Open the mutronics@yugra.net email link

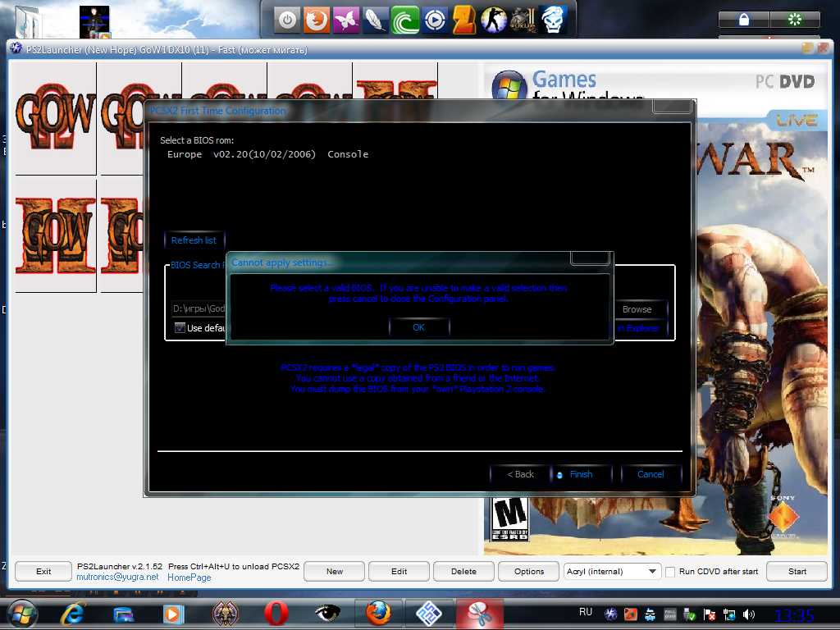pyautogui.click(x=117, y=577)
